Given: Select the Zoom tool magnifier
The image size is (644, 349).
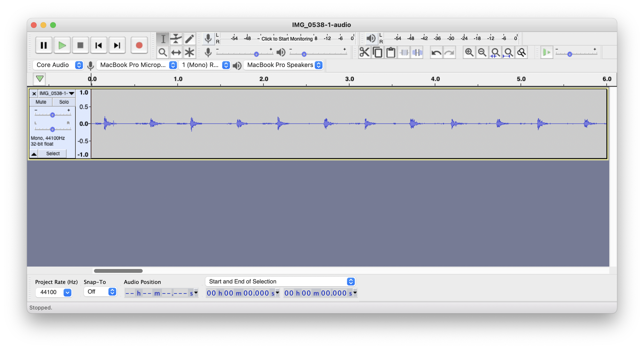Looking at the screenshot, I should pyautogui.click(x=163, y=52).
